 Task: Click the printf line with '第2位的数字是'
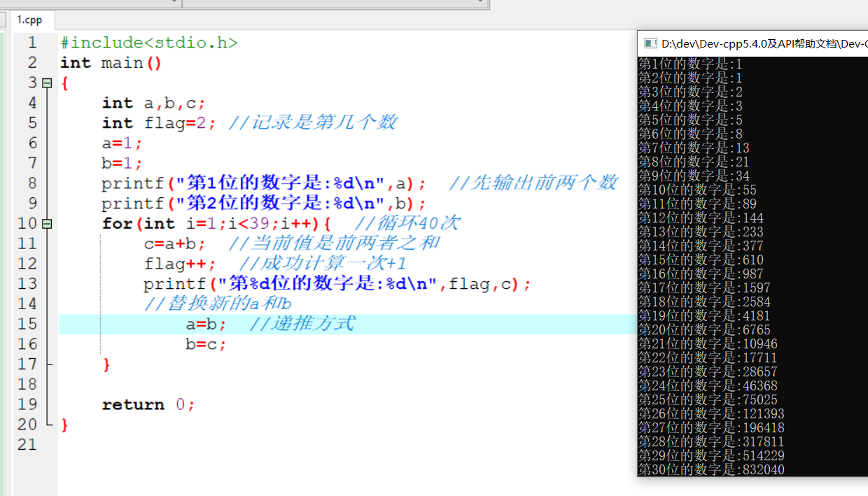click(x=264, y=204)
